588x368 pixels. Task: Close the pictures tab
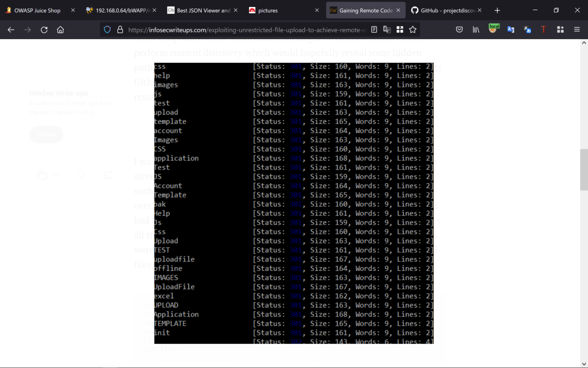(x=317, y=10)
